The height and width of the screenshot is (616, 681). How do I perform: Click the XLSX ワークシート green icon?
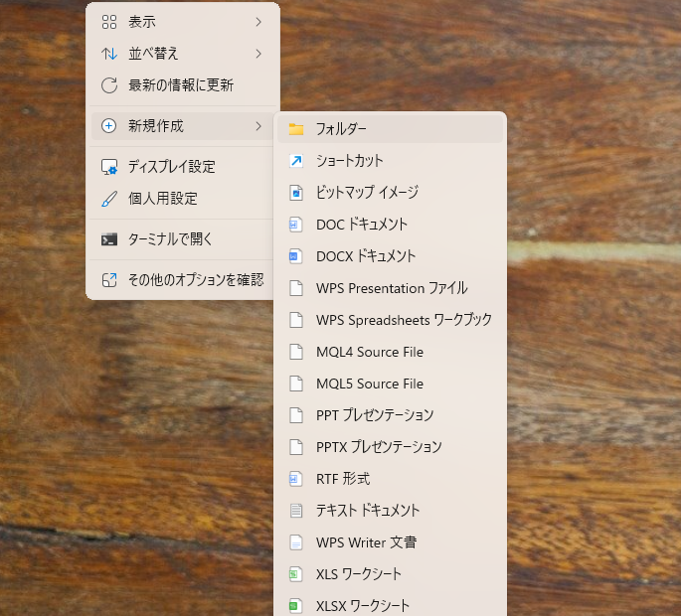pos(296,606)
